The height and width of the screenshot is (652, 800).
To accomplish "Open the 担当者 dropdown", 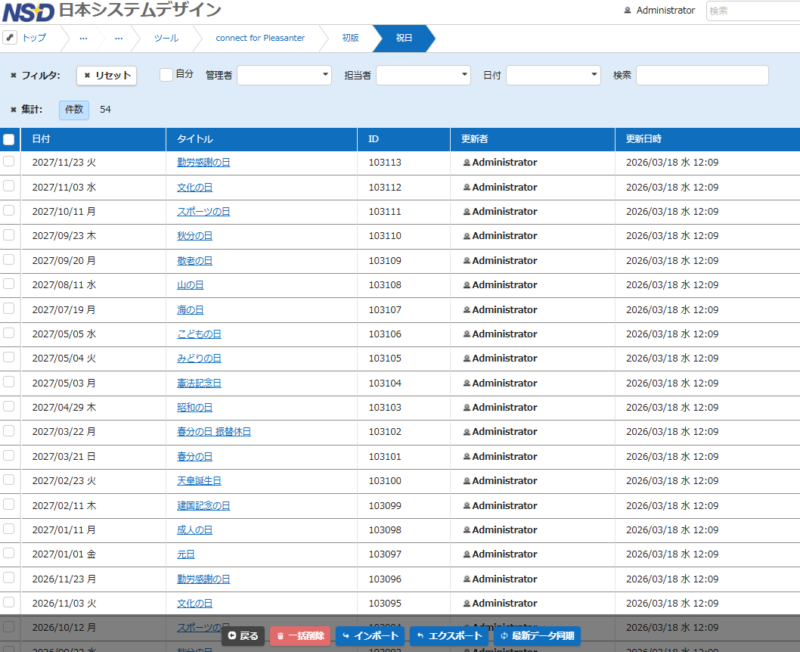I will 423,75.
